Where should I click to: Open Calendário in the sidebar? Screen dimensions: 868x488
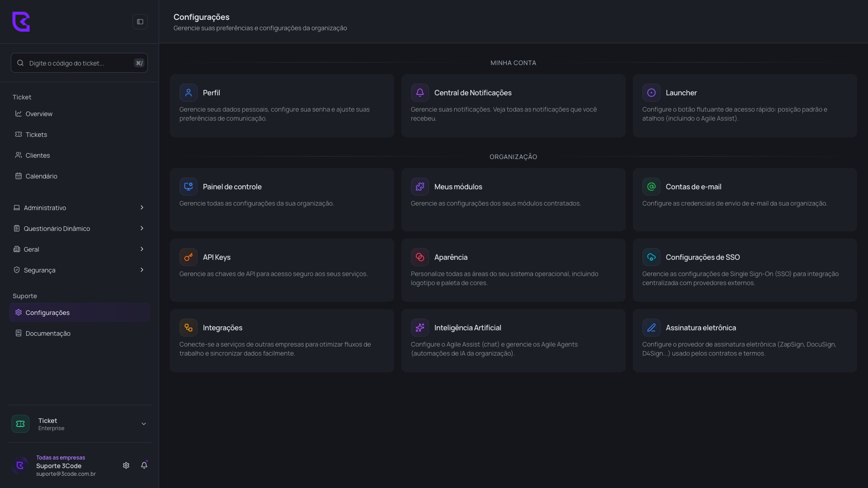(x=79, y=176)
